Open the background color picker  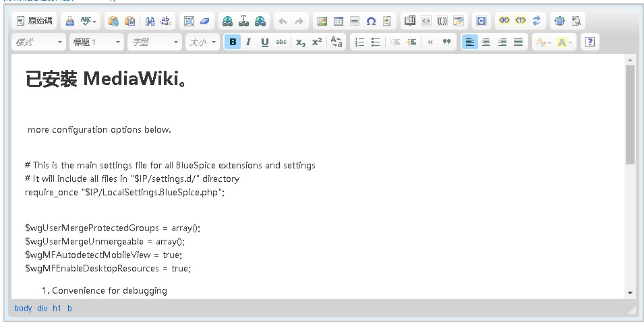pyautogui.click(x=564, y=42)
